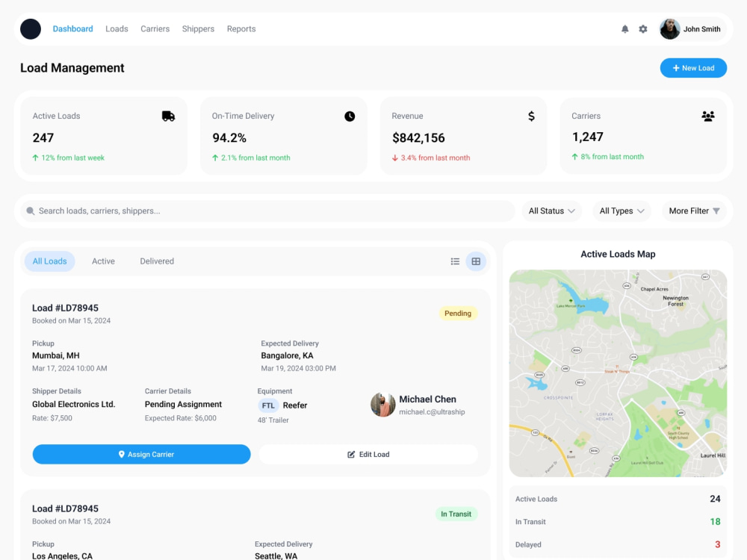
Task: Click the Delayed count 3
Action: (x=717, y=544)
